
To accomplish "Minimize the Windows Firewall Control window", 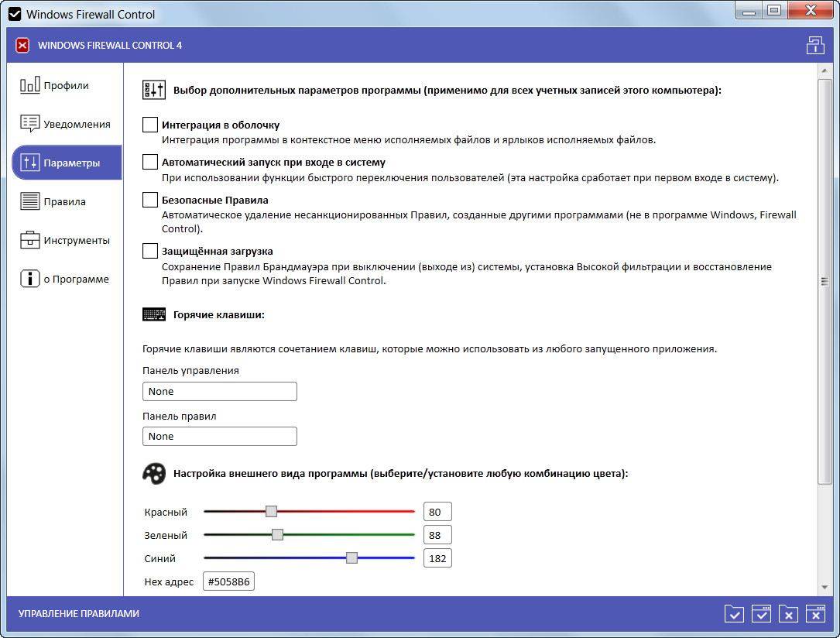I will [x=749, y=11].
